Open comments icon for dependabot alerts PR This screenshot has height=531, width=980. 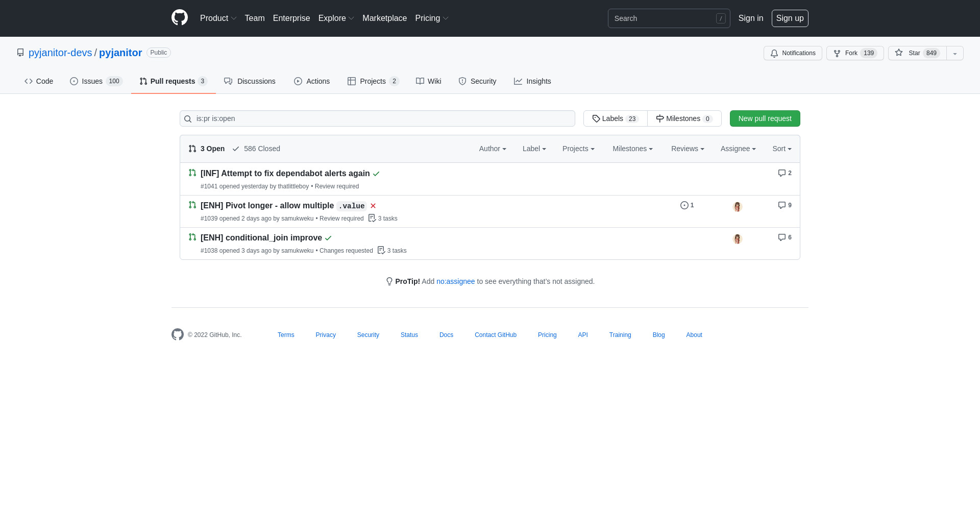[785, 173]
